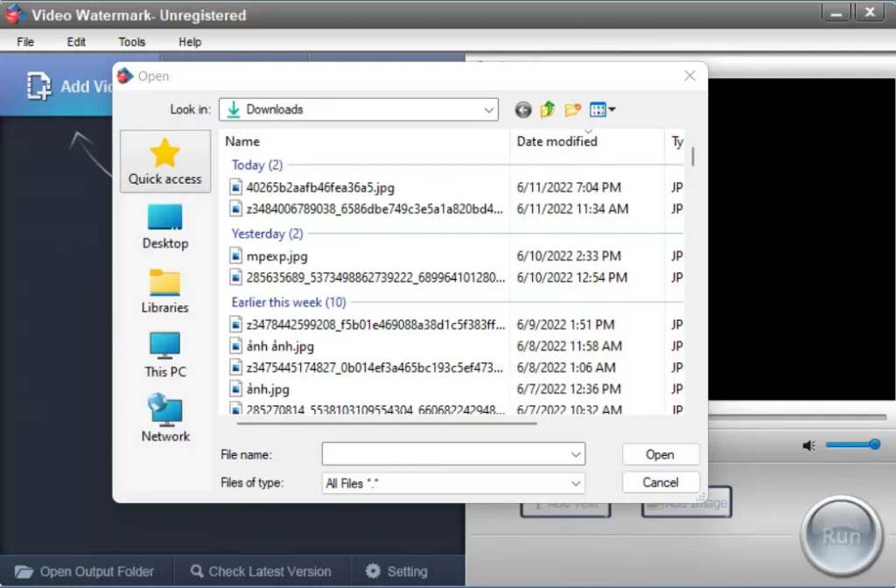The height and width of the screenshot is (588, 896).
Task: Create a new folder icon
Action: coord(573,109)
